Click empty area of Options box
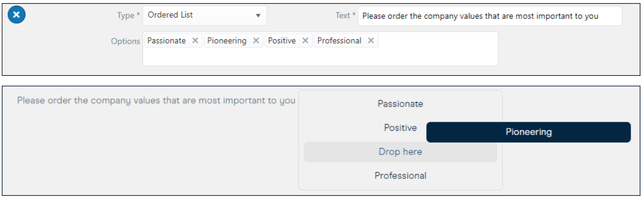 point(320,57)
